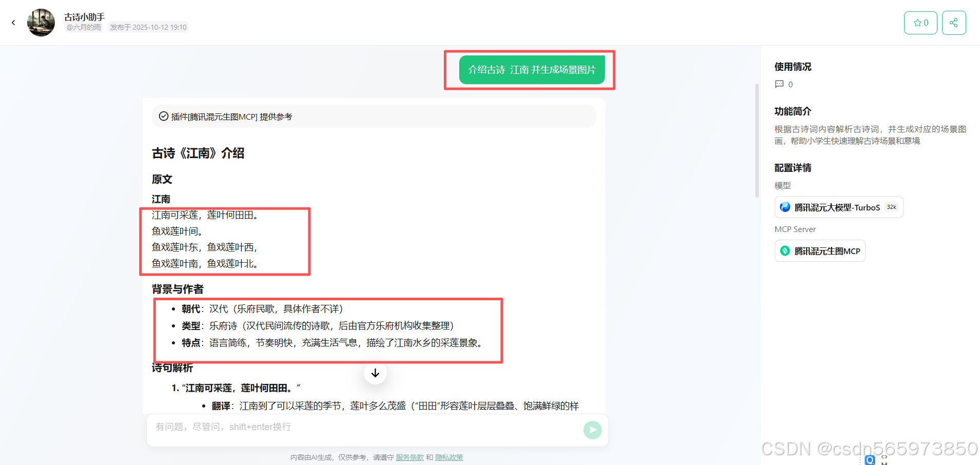
Task: Click the comment count icon under 使用情况
Action: point(779,84)
